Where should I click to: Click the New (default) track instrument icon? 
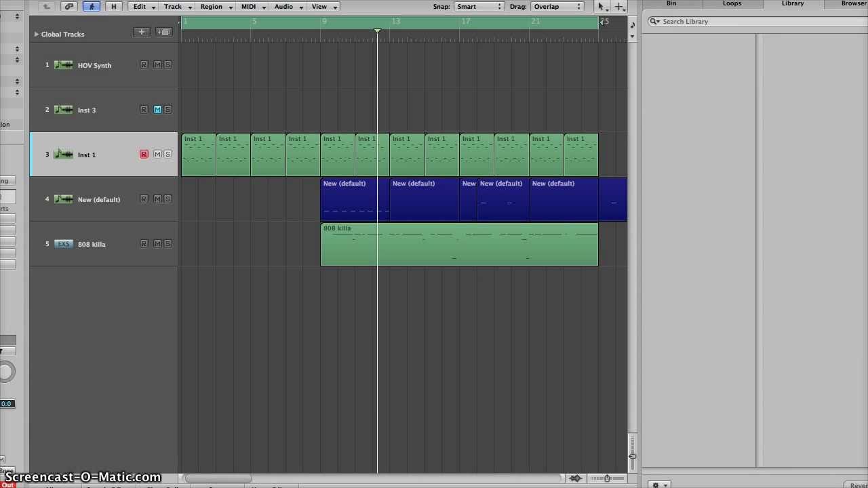pyautogui.click(x=64, y=199)
